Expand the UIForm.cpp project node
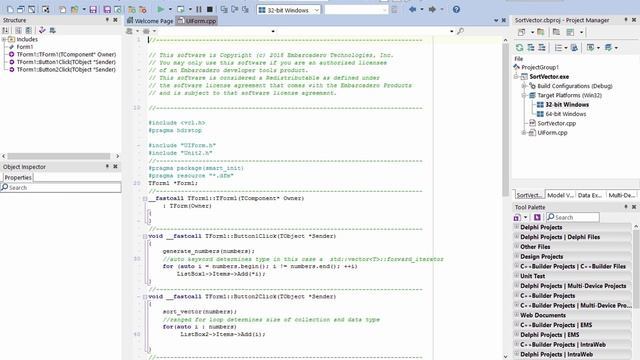Screen dimensions: 640x360 [x=524, y=133]
